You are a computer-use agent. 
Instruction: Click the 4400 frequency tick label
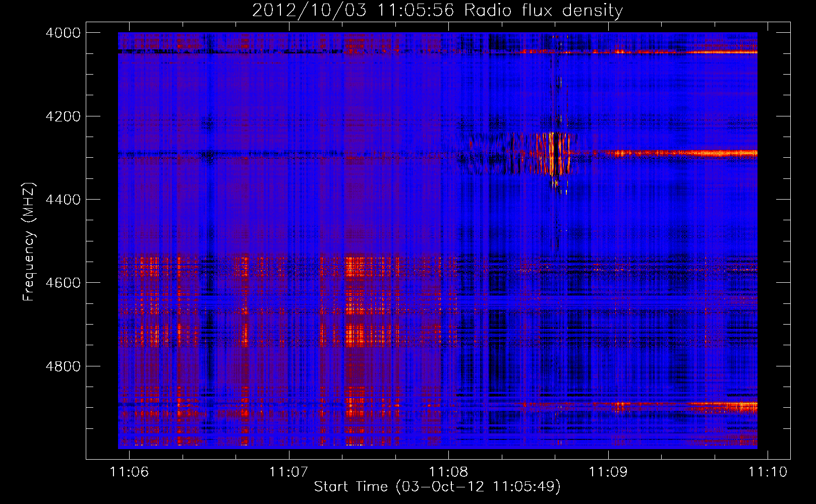coord(63,200)
